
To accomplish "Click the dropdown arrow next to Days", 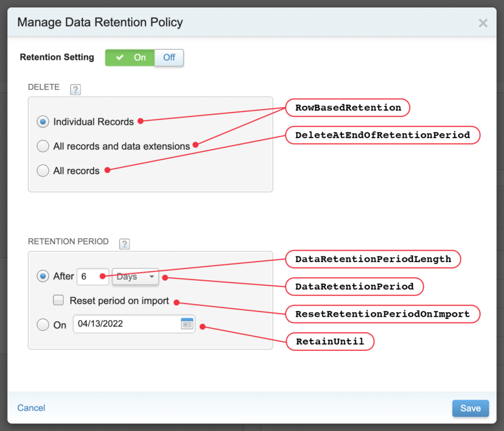I will coord(152,277).
